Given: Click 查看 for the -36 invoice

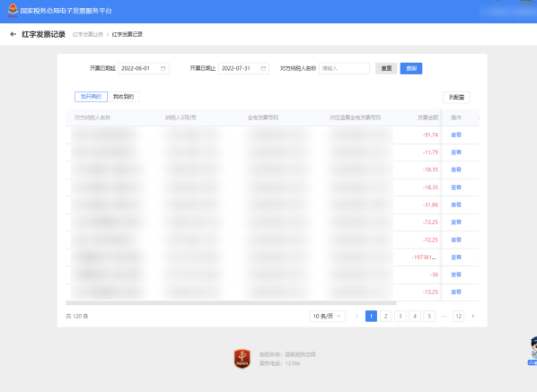Looking at the screenshot, I should (x=456, y=274).
